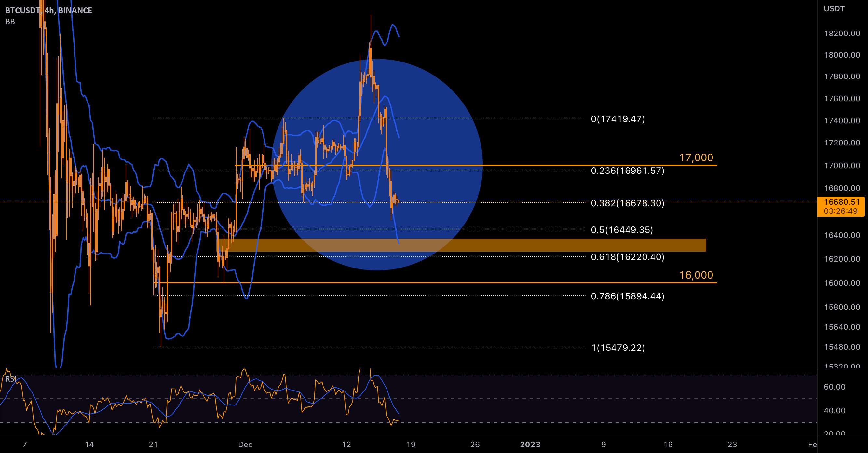The height and width of the screenshot is (453, 868).
Task: Click date 14 on time axis
Action: pyautogui.click(x=89, y=445)
